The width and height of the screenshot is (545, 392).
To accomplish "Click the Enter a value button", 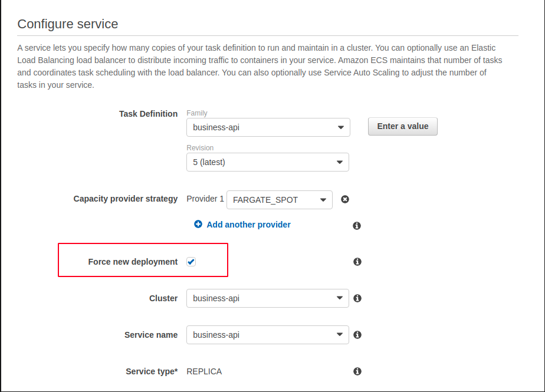I will [403, 126].
